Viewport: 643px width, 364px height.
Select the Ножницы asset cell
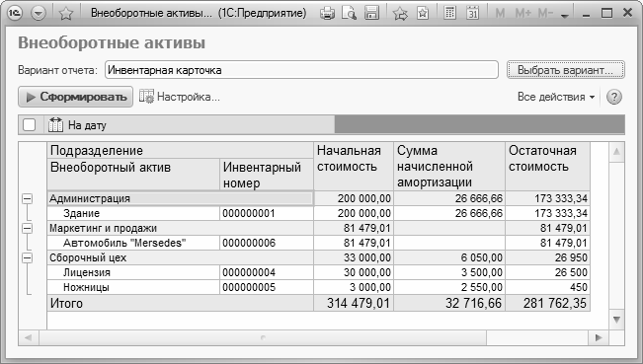pos(133,287)
